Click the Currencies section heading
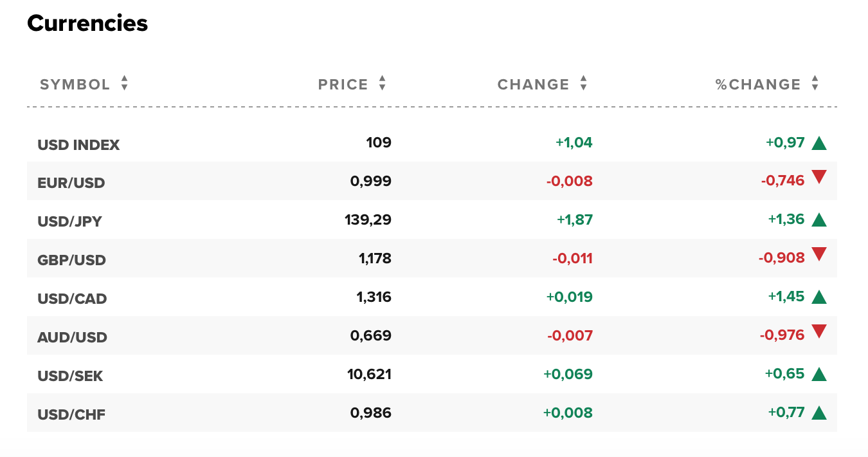Screen dimensions: 868x457 pos(87,23)
